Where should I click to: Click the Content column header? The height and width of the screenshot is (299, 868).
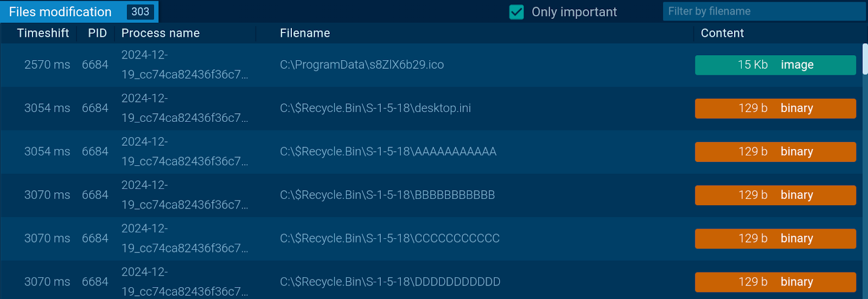tap(722, 33)
